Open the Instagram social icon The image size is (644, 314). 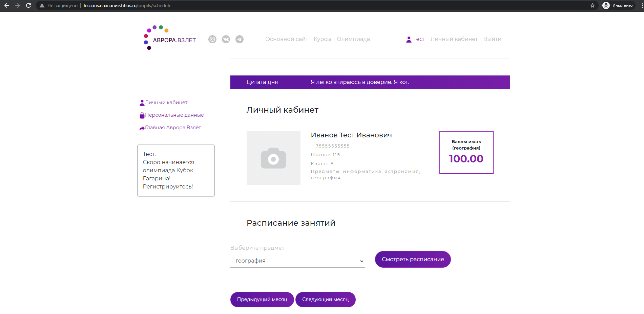tap(212, 39)
